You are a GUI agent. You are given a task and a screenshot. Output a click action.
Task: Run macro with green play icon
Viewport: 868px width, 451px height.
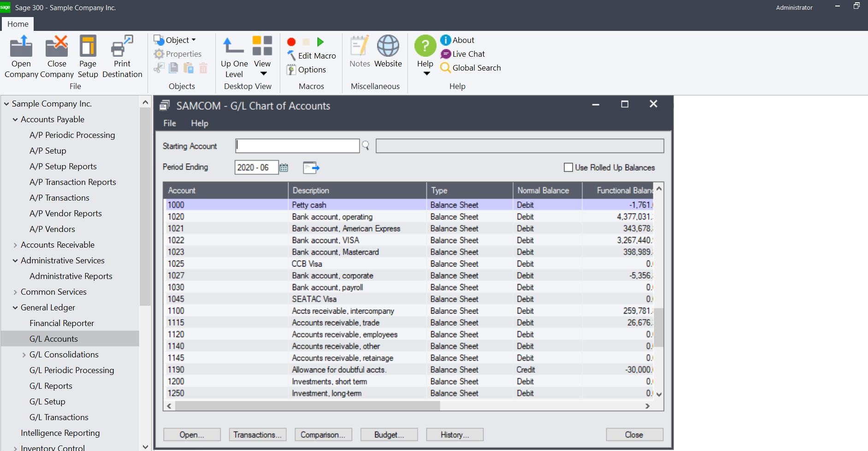[x=320, y=42]
